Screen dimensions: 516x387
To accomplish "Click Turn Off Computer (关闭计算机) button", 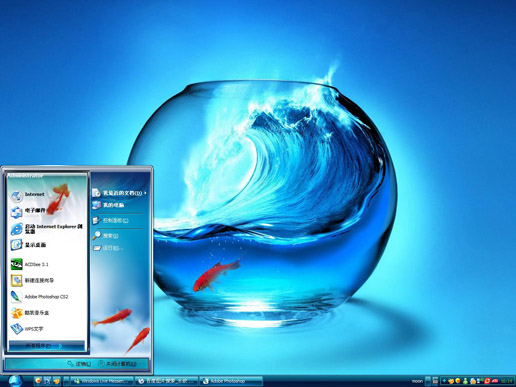I will coord(118,364).
